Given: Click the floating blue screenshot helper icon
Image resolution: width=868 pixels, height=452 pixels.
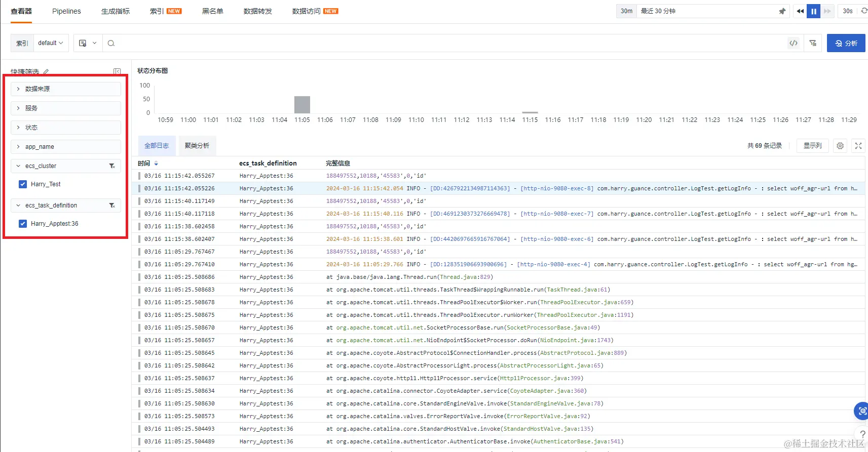Looking at the screenshot, I should (x=861, y=411).
